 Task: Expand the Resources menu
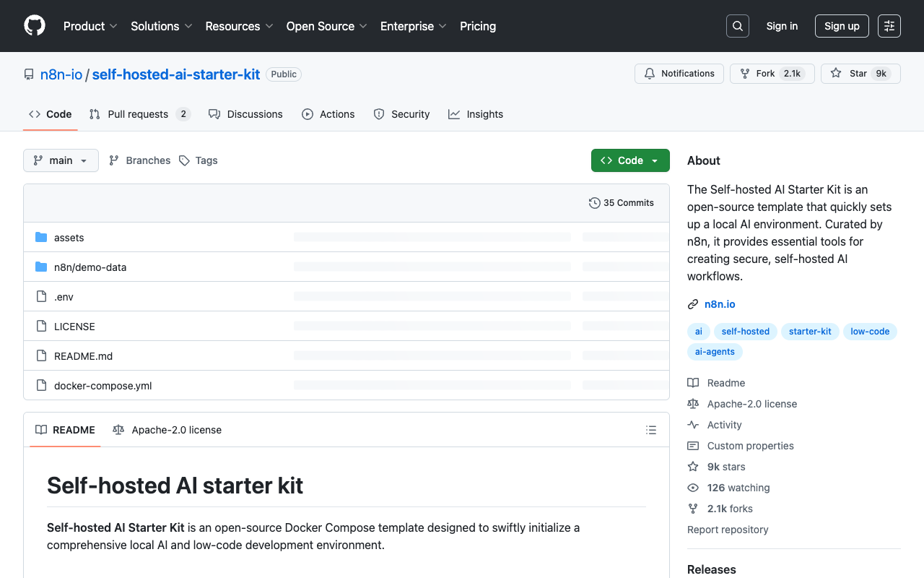coord(239,26)
